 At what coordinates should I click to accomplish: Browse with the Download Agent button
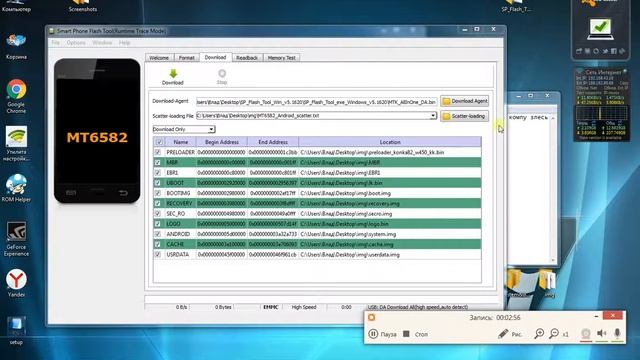(x=464, y=101)
